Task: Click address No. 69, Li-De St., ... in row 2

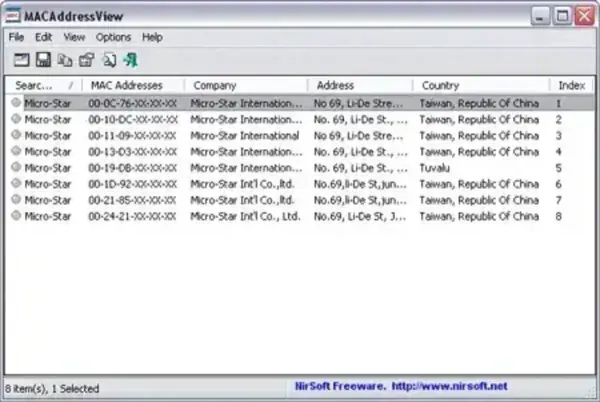Action: point(360,120)
